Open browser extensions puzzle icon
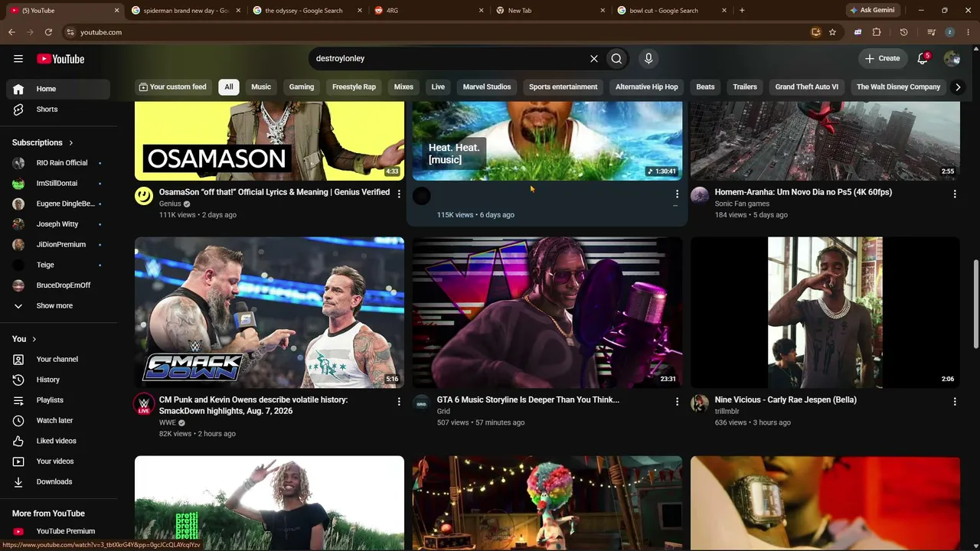Viewport: 980px width, 551px height. pyautogui.click(x=877, y=32)
